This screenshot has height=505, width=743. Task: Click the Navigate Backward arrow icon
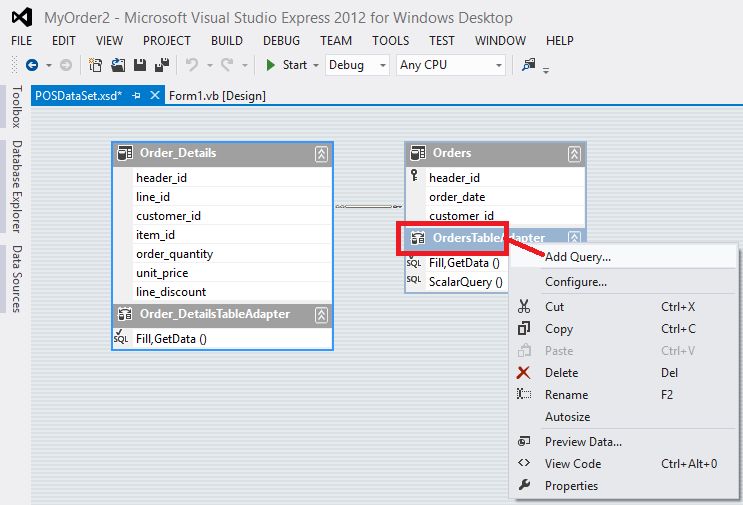point(32,65)
